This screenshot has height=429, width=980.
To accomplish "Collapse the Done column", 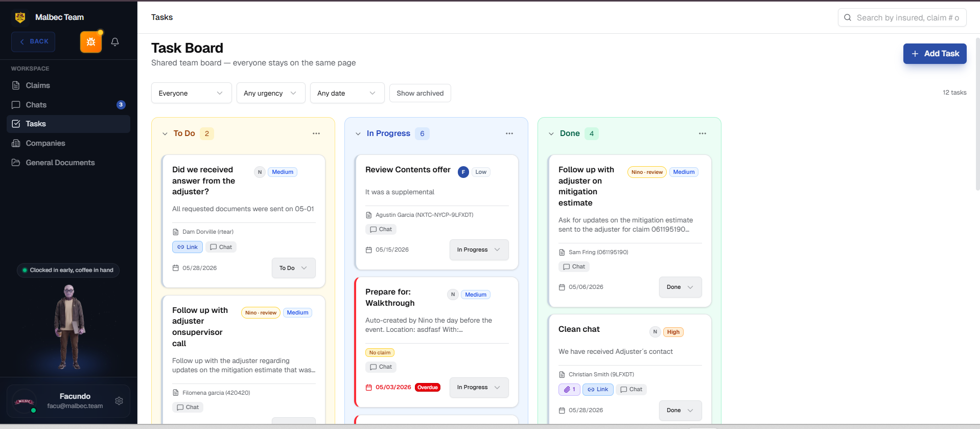I will click(x=551, y=134).
